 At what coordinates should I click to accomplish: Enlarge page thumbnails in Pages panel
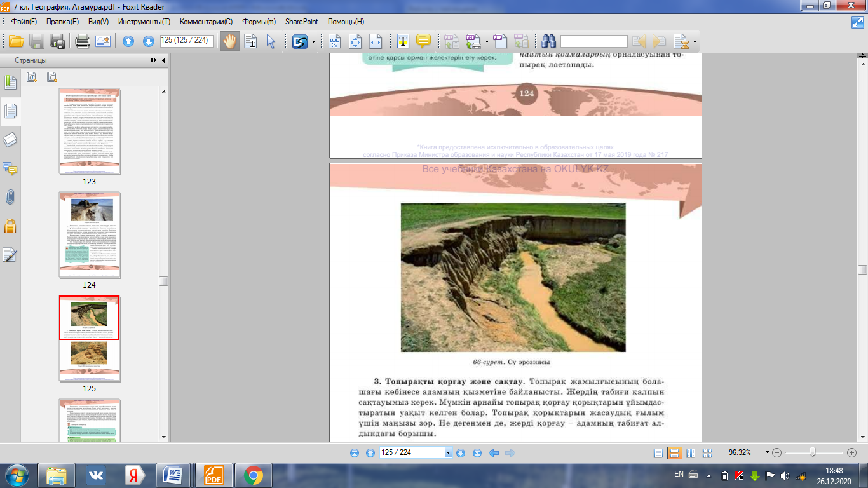(32, 77)
